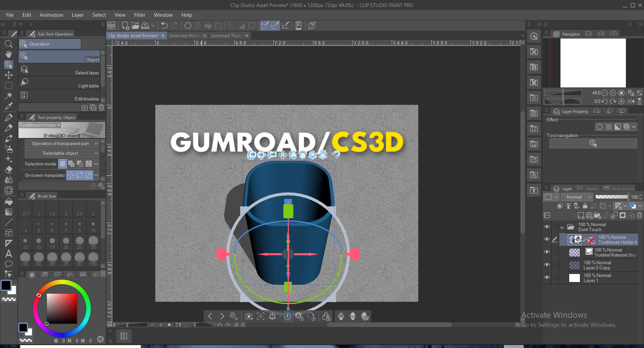
Task: Expand the On-screen manipulator options
Action: pyautogui.click(x=96, y=175)
